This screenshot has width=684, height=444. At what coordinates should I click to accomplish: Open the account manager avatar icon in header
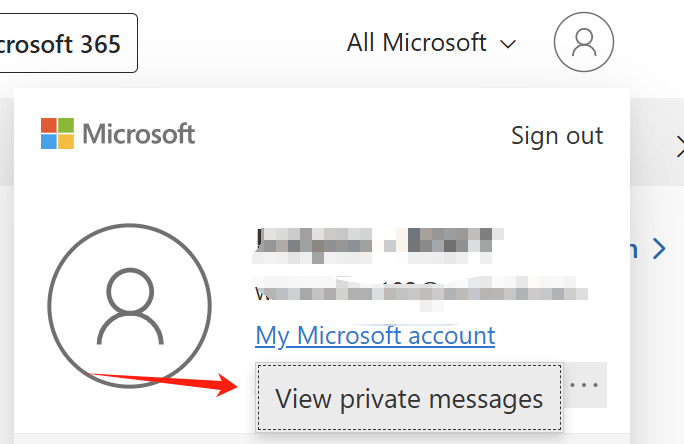coord(584,42)
